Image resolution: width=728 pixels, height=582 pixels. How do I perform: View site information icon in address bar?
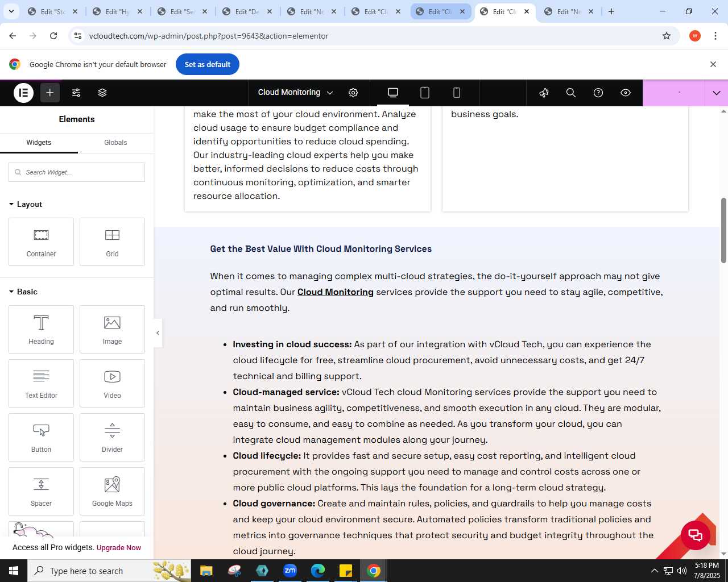(x=78, y=36)
